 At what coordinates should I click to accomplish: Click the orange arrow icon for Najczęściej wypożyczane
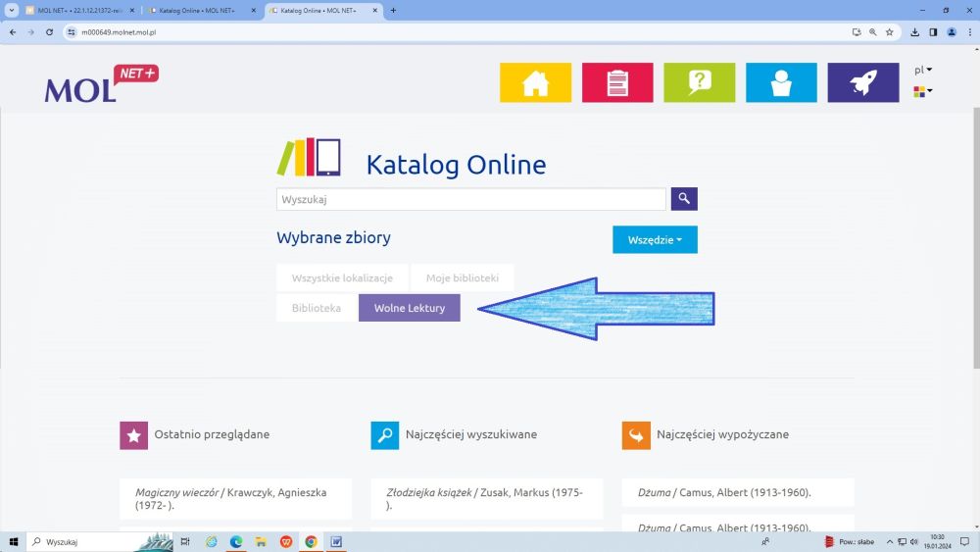pyautogui.click(x=636, y=435)
